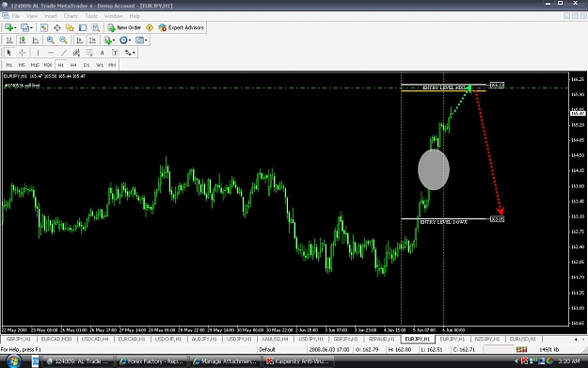Switch to Kaspersky Anti-Virus taskbar window
The image size is (588, 368).
click(297, 361)
